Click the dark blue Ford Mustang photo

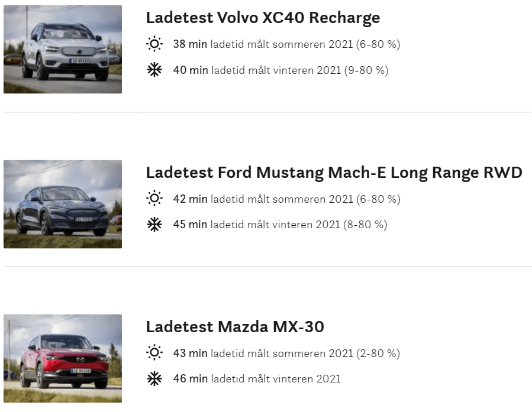coord(63,204)
